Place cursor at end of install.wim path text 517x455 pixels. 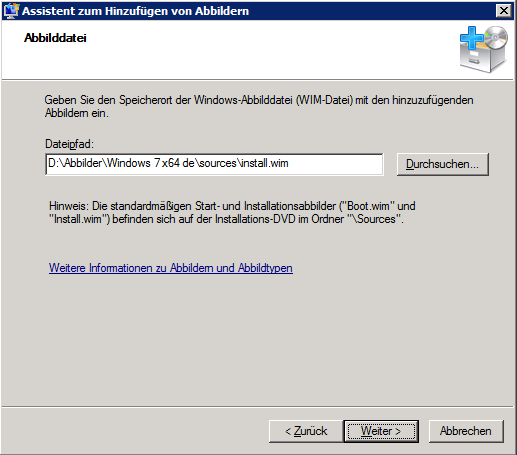pyautogui.click(x=289, y=163)
